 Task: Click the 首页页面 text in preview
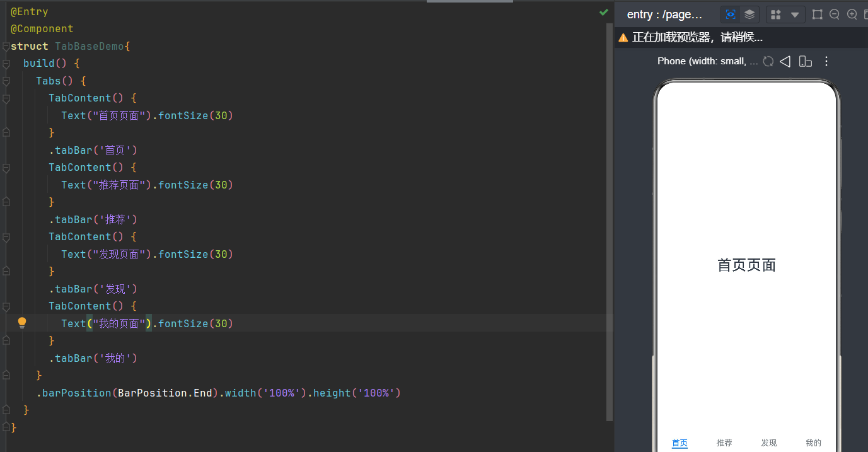pyautogui.click(x=746, y=265)
